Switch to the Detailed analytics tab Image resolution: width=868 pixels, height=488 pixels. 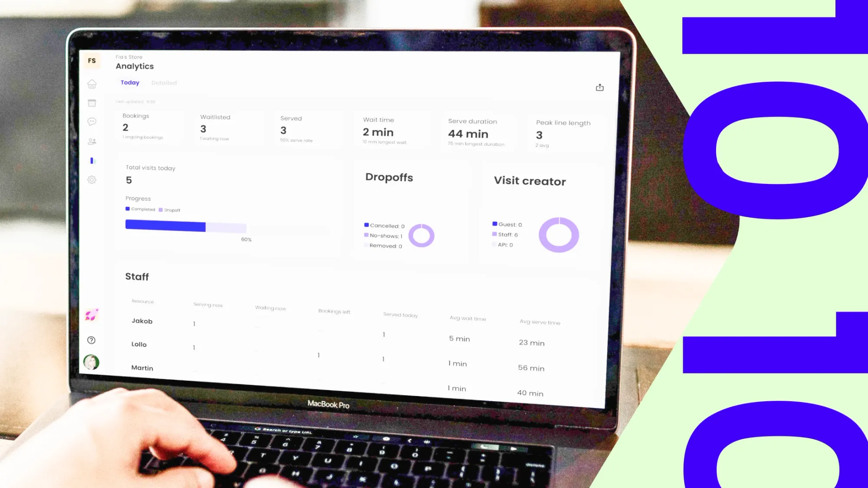coord(164,82)
